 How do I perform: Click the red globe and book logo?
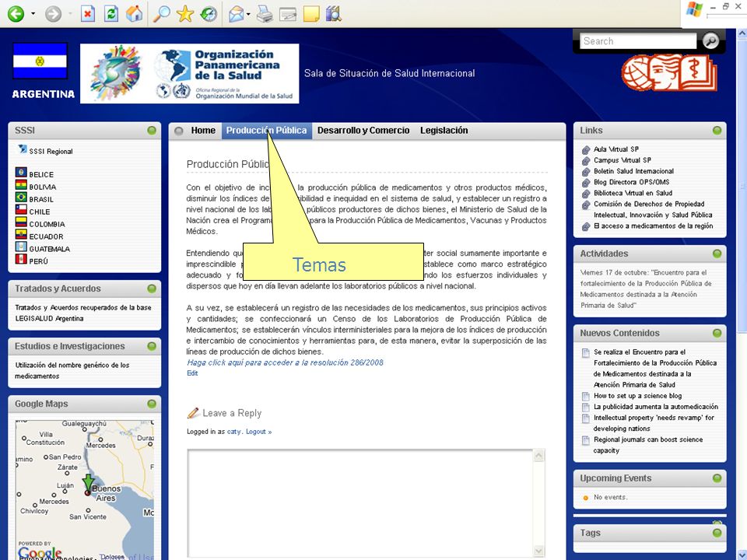[669, 73]
